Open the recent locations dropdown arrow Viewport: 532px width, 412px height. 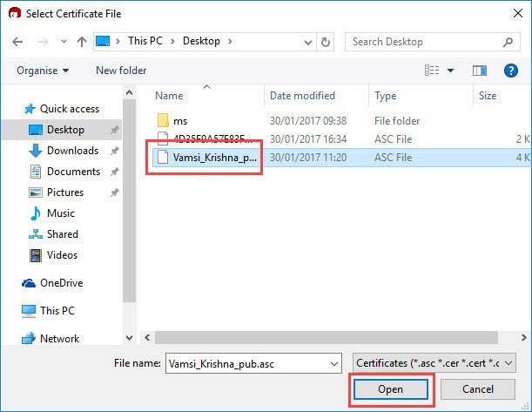pos(64,42)
